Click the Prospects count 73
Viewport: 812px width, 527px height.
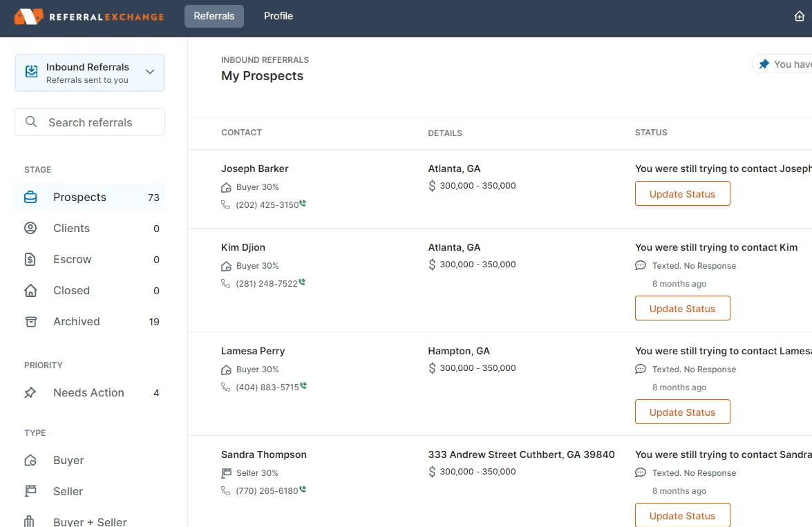click(153, 198)
